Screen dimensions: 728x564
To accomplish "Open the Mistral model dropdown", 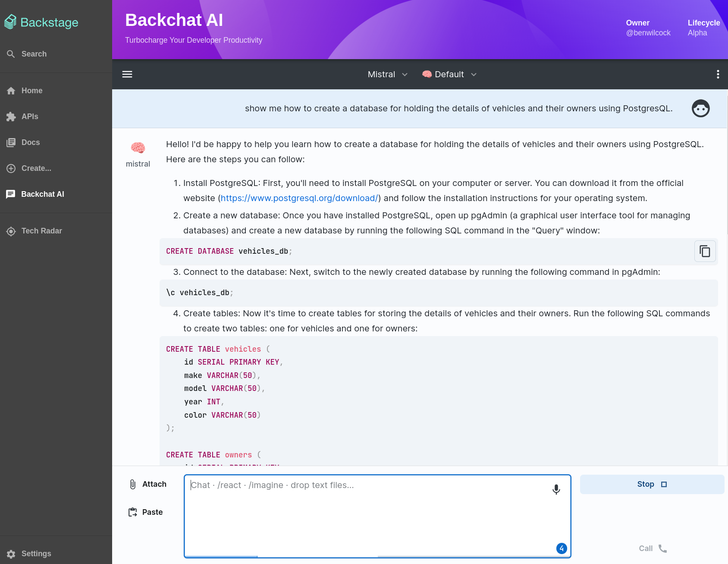I will (x=386, y=74).
